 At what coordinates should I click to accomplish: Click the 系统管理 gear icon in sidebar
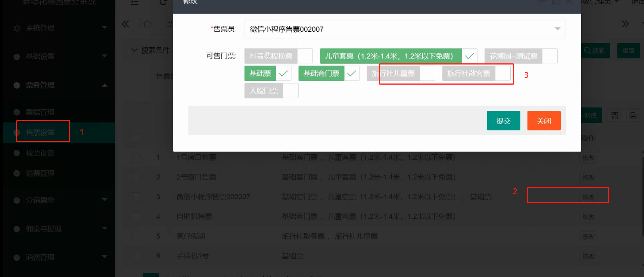coord(17,28)
